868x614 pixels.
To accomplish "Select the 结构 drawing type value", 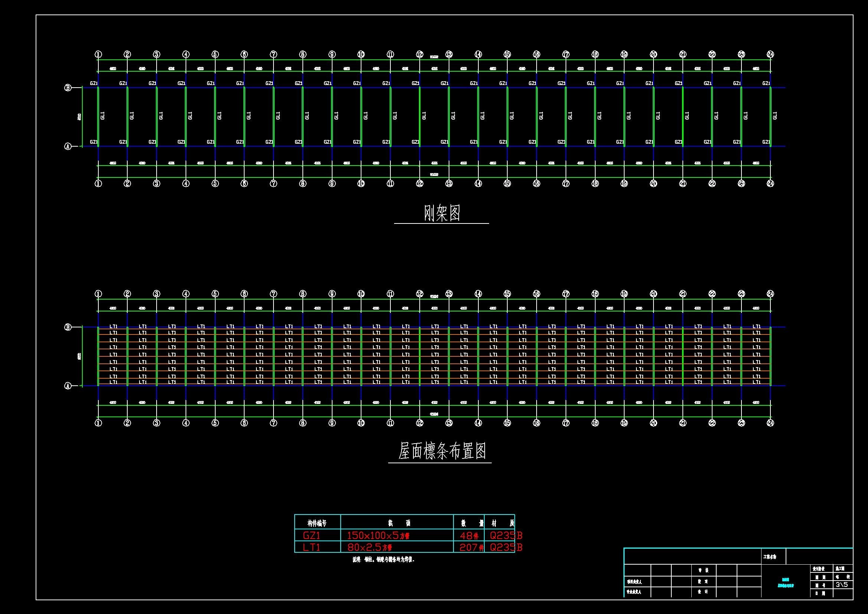I will (843, 577).
